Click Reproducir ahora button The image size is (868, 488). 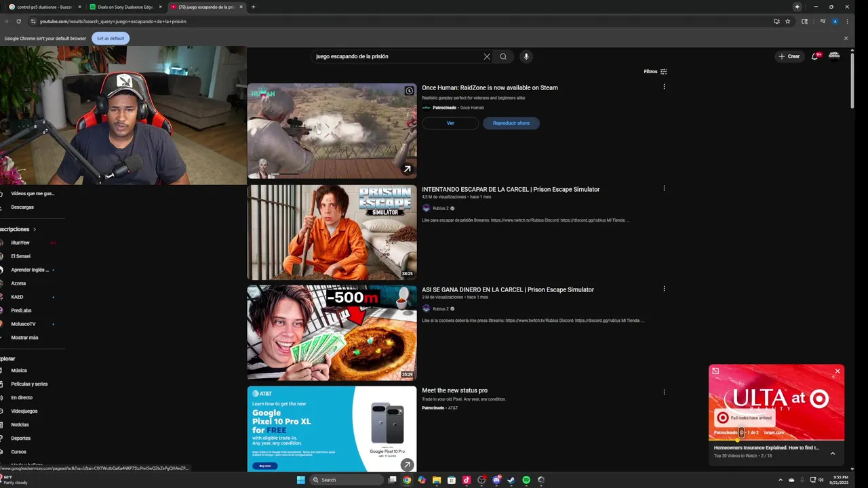[x=511, y=123]
